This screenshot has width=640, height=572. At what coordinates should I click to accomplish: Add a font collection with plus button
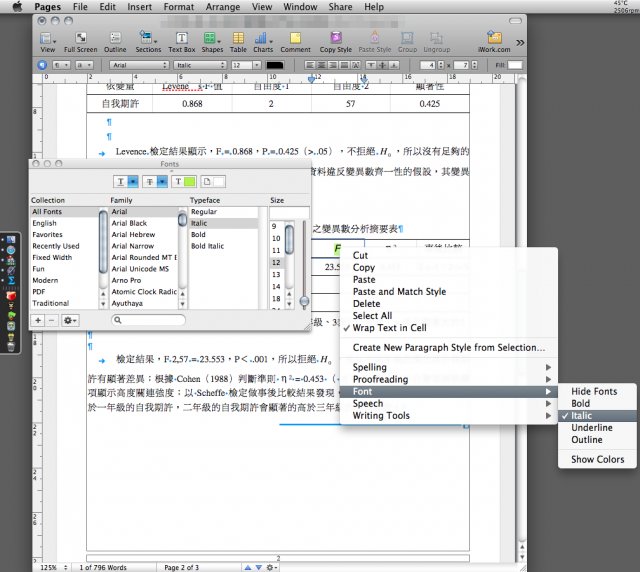click(38, 320)
